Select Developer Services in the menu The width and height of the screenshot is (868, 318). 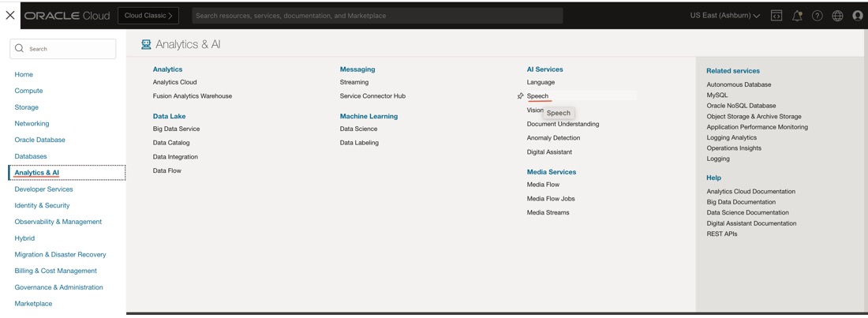tap(43, 189)
